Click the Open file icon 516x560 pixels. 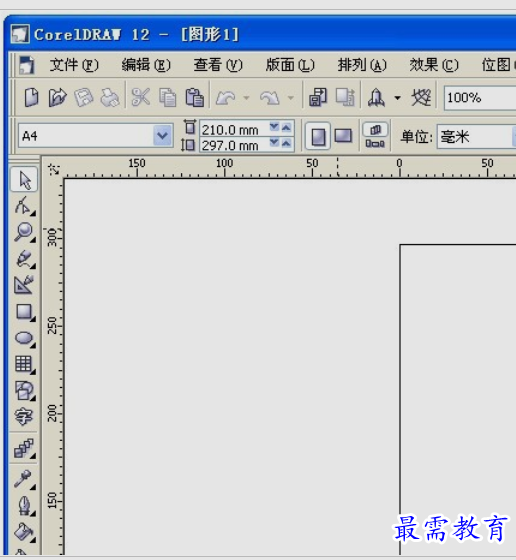tap(57, 97)
